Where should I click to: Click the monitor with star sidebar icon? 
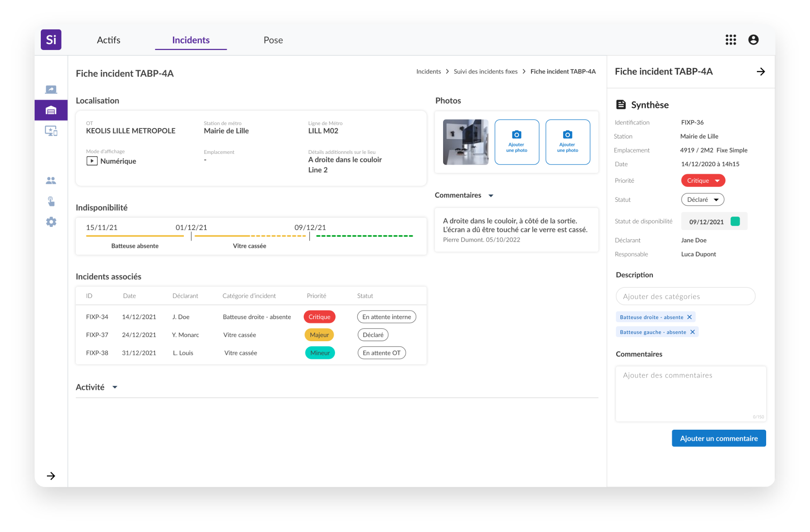51,131
